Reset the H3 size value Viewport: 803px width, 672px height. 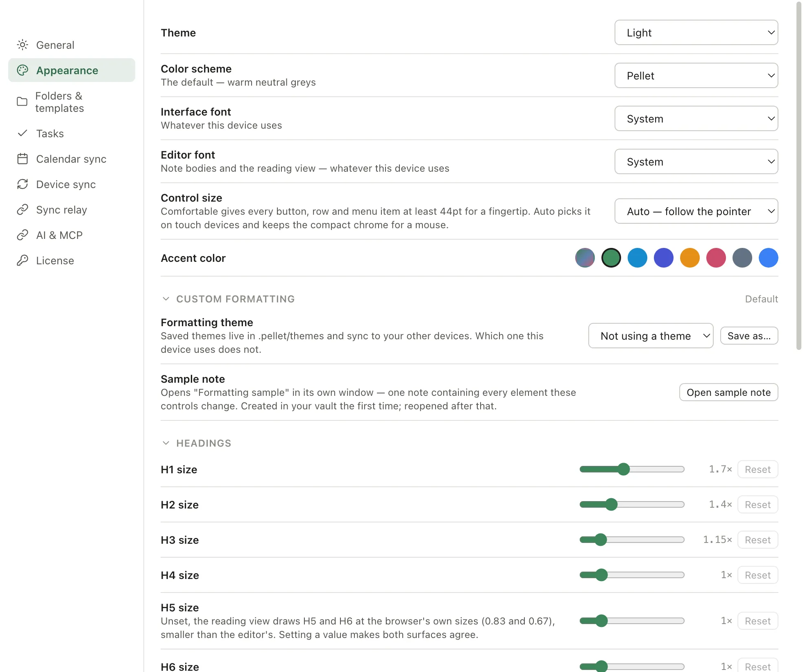click(x=758, y=540)
